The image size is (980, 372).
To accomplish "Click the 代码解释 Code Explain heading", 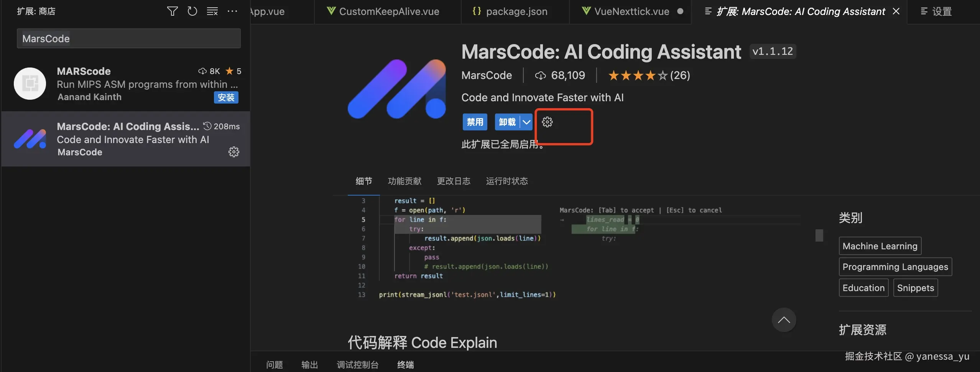I will click(x=422, y=342).
